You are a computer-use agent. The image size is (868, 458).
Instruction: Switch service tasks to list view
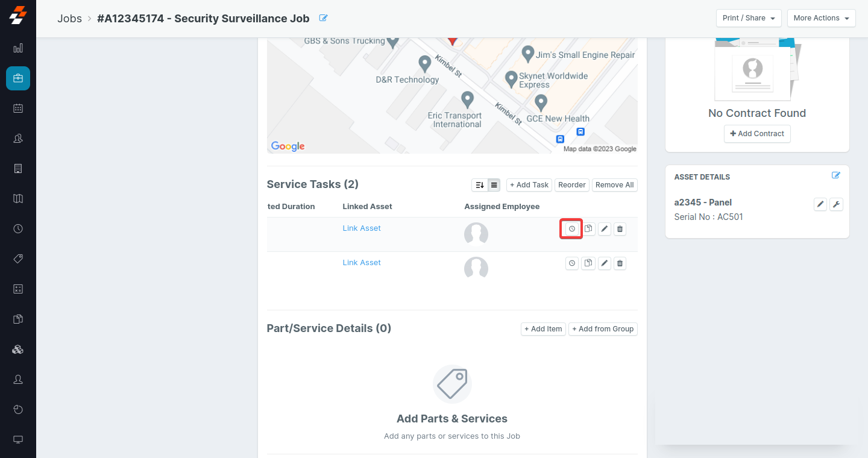(494, 185)
